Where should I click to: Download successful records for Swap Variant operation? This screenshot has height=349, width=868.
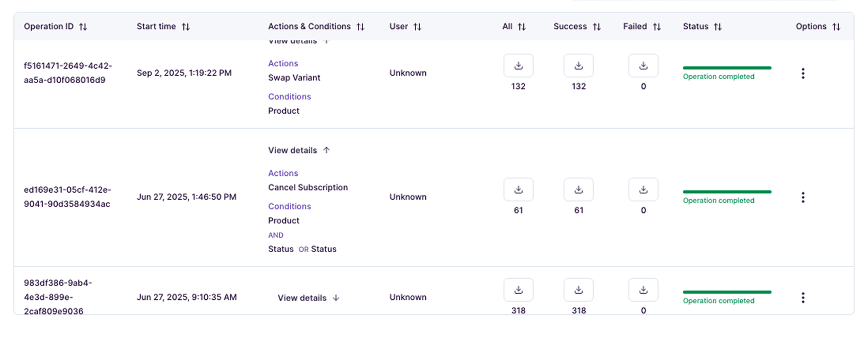coord(578,66)
